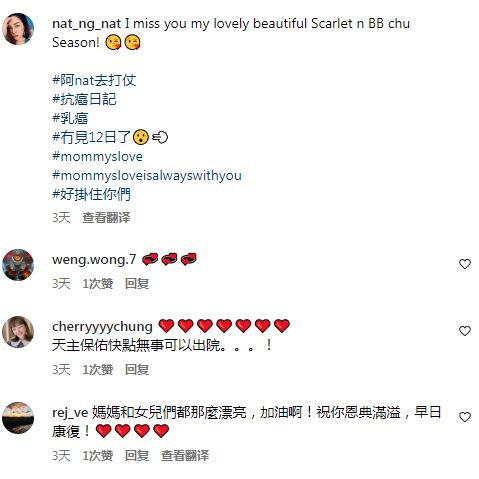
Task: Open hashtag #乳癌
Action: point(70,118)
